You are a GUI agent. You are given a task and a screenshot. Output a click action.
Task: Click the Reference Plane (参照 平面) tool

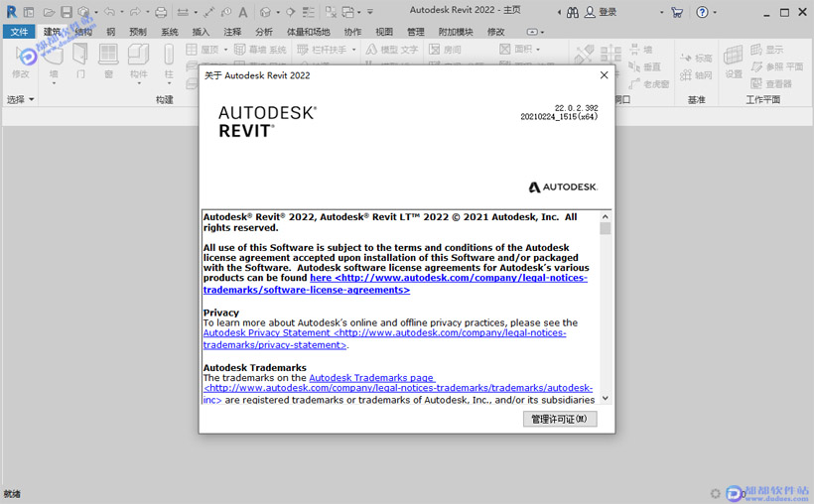click(776, 66)
